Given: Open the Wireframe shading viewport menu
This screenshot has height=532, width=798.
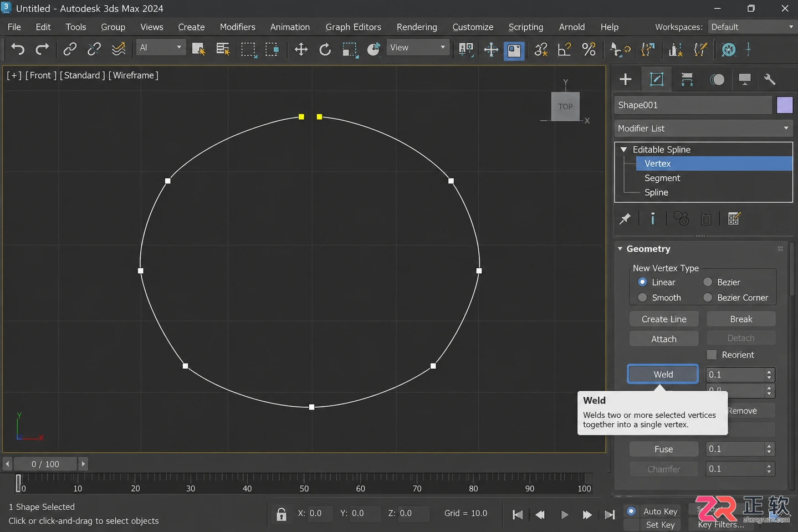Looking at the screenshot, I should click(134, 75).
